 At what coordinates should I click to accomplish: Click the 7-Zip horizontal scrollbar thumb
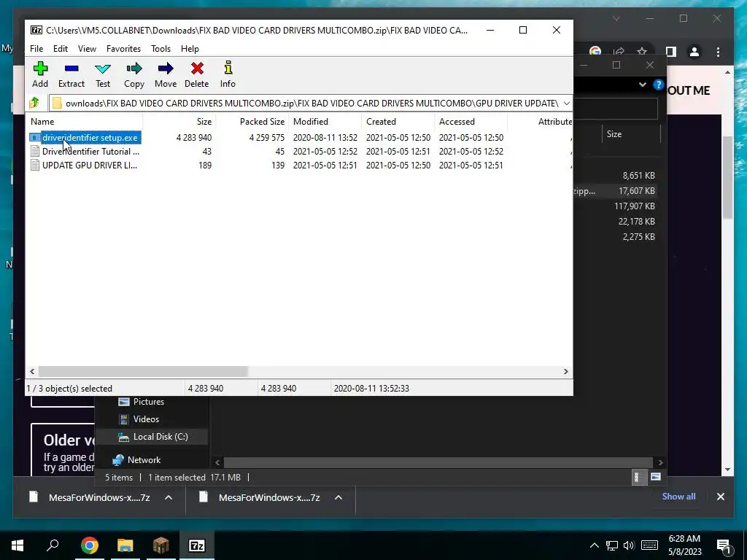(143, 371)
